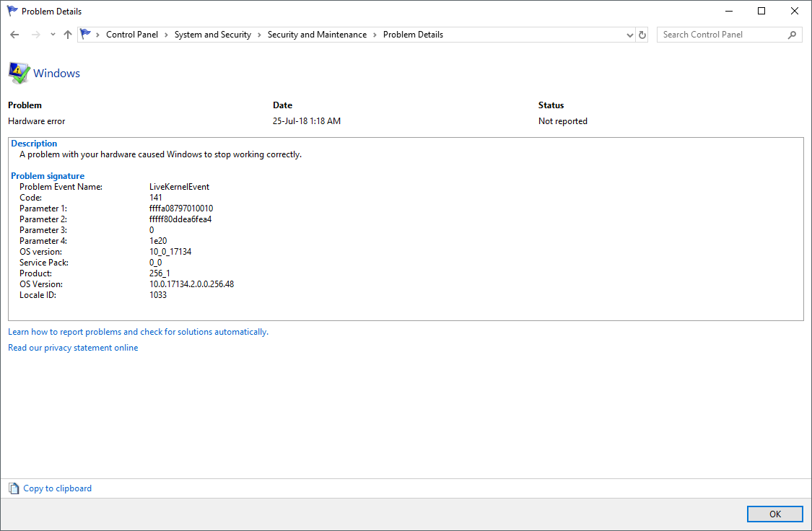Viewport: 812px width, 531px height.
Task: Click the Learn how to report problems link
Action: pos(139,332)
